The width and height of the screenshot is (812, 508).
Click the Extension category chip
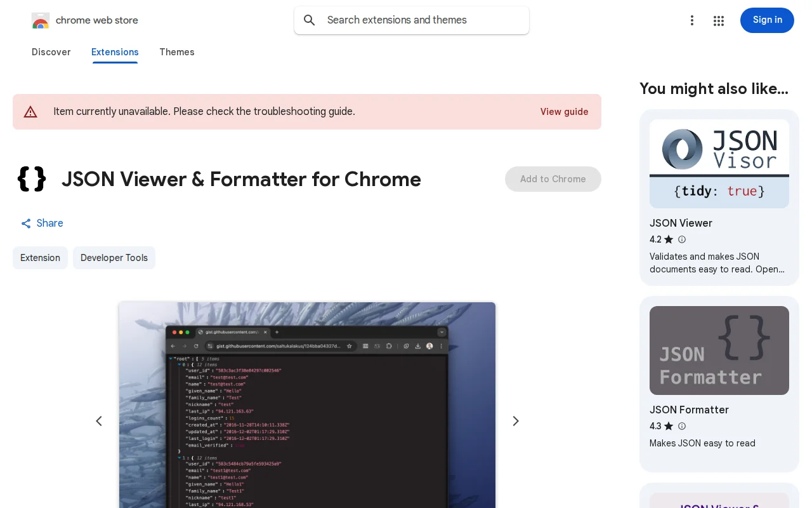pos(40,258)
